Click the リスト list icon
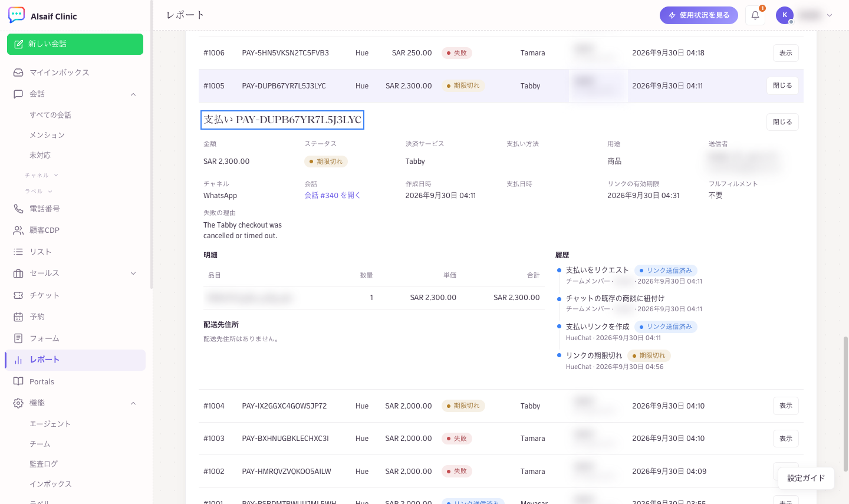Viewport: 849px width, 504px height. pos(18,252)
